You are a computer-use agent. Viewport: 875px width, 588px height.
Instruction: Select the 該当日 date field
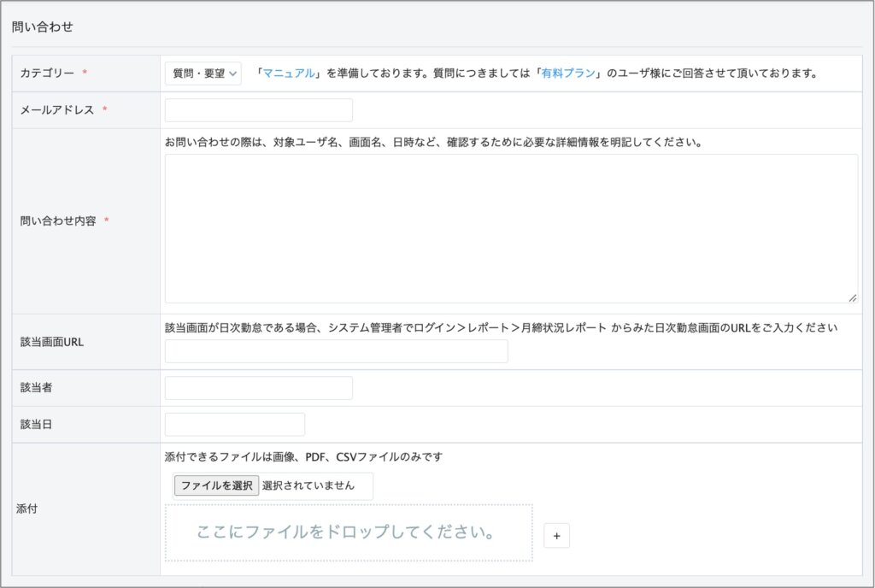[x=234, y=425]
